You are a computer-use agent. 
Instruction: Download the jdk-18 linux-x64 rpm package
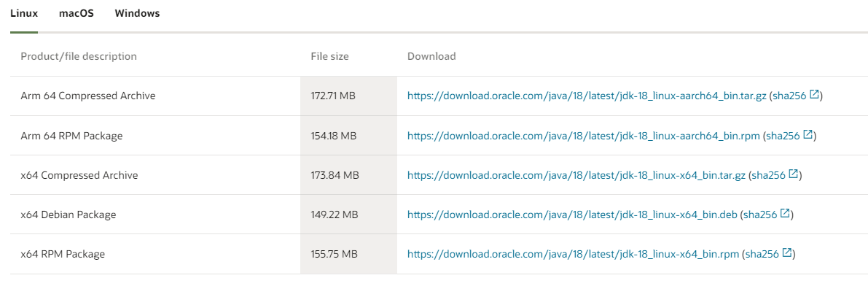coord(573,254)
